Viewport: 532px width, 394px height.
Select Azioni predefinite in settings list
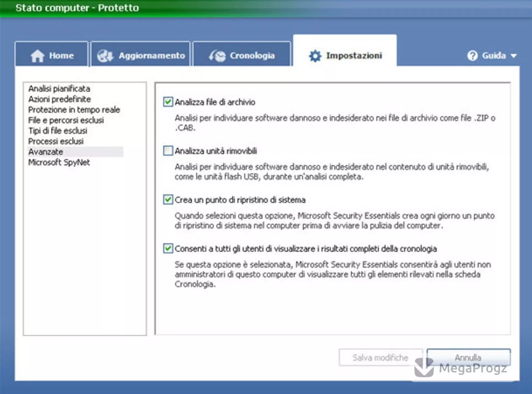pos(60,99)
